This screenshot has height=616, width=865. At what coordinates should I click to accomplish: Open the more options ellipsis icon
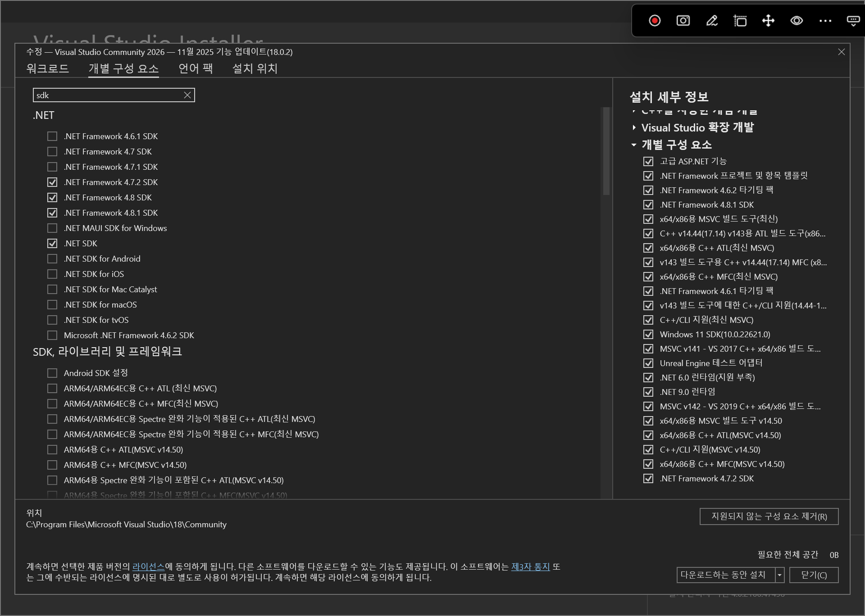click(x=825, y=21)
